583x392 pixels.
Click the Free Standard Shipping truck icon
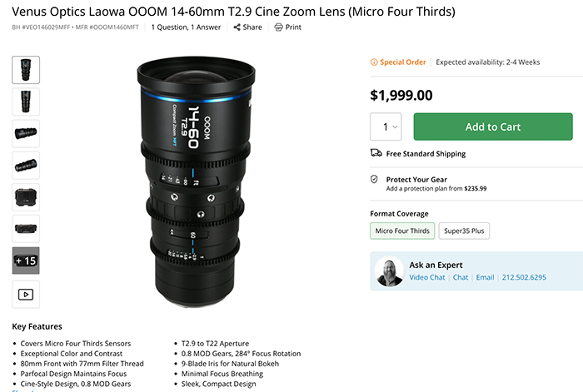coord(376,153)
